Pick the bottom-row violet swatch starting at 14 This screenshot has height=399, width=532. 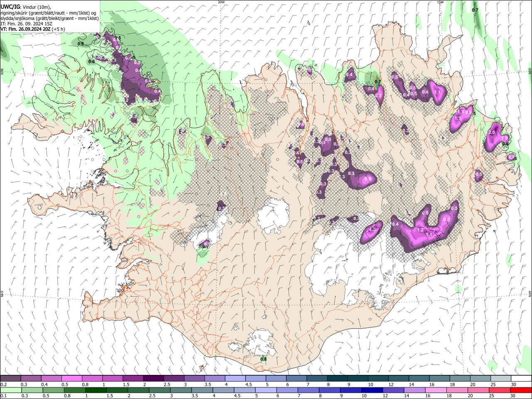414,390
